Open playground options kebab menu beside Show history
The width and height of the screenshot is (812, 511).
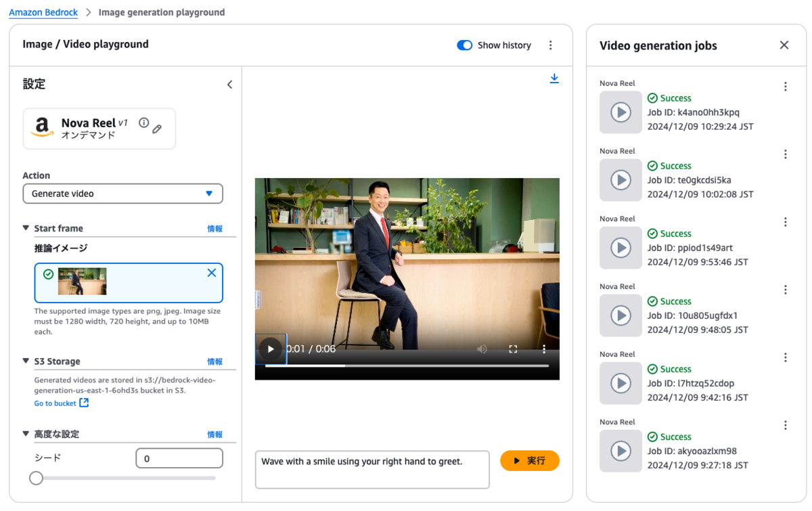[x=550, y=45]
